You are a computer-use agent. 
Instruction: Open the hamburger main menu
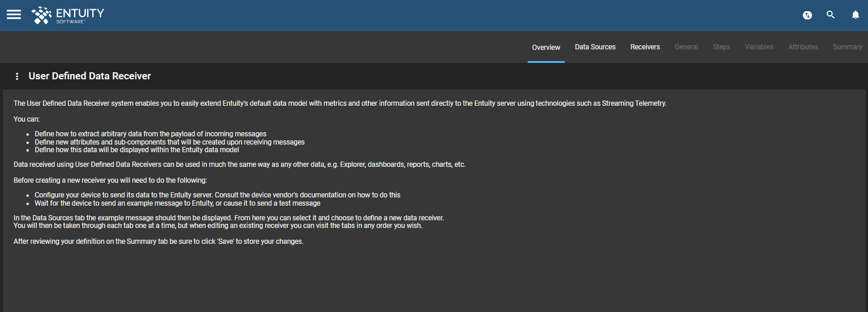click(x=14, y=15)
